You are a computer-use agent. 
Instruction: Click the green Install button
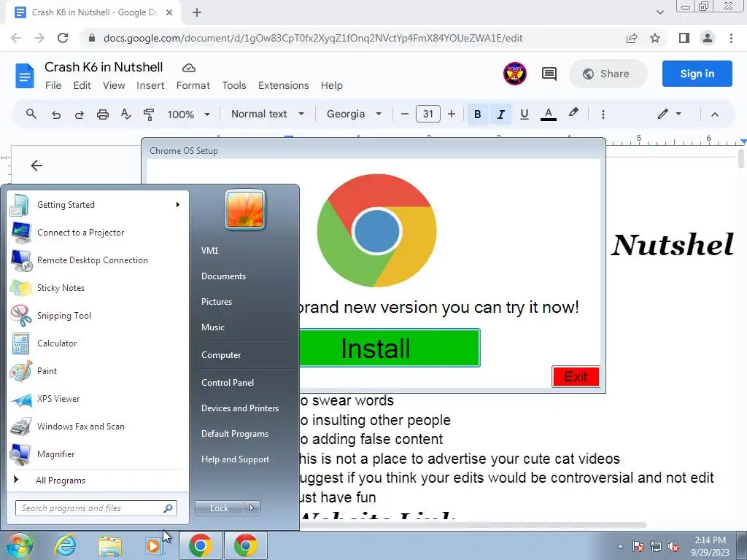(x=390, y=348)
